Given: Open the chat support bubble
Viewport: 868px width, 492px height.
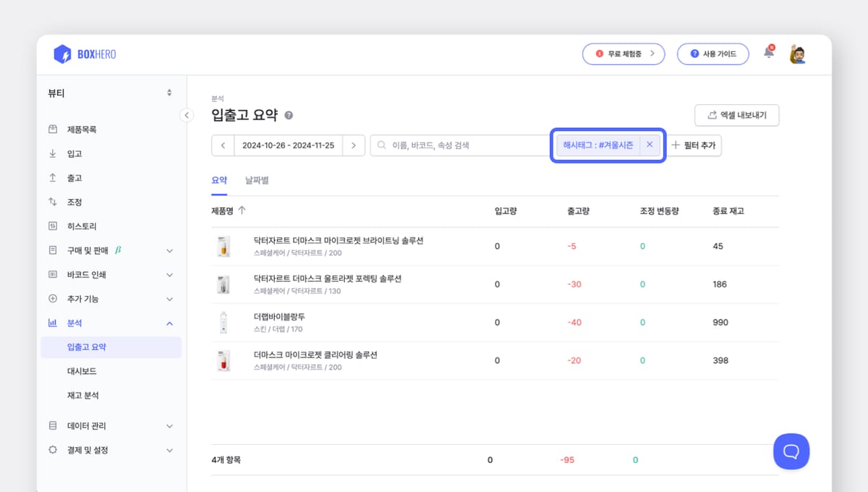Looking at the screenshot, I should [791, 451].
